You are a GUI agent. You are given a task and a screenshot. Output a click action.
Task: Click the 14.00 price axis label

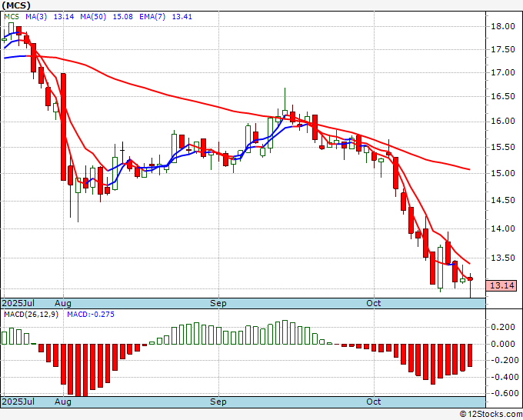[x=503, y=229]
